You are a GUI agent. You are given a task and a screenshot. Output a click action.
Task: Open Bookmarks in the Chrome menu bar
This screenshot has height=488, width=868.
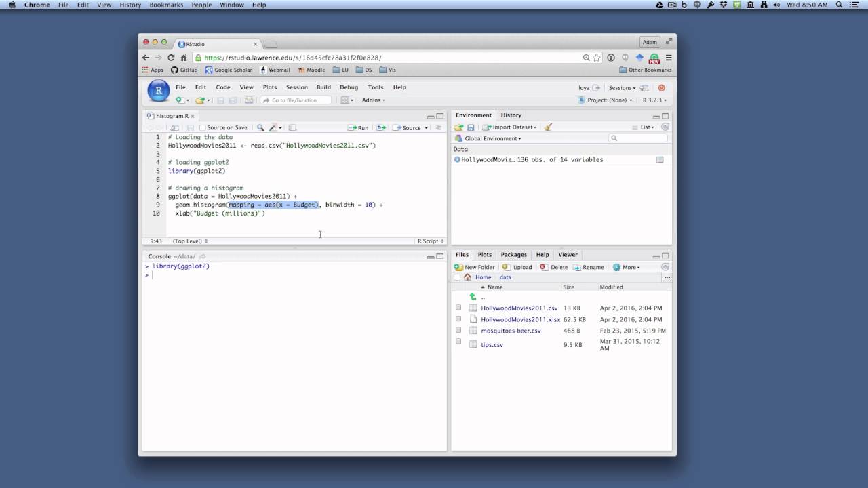click(166, 5)
